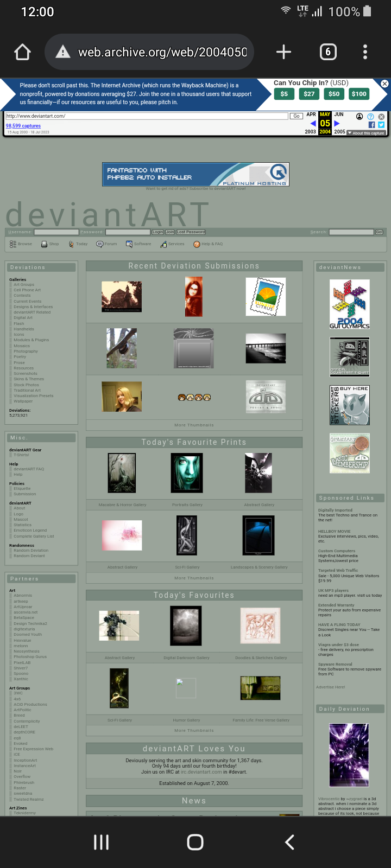This screenshot has height=868, width=391.
Task: Open Emoticon Legend link
Action: pyautogui.click(x=30, y=530)
